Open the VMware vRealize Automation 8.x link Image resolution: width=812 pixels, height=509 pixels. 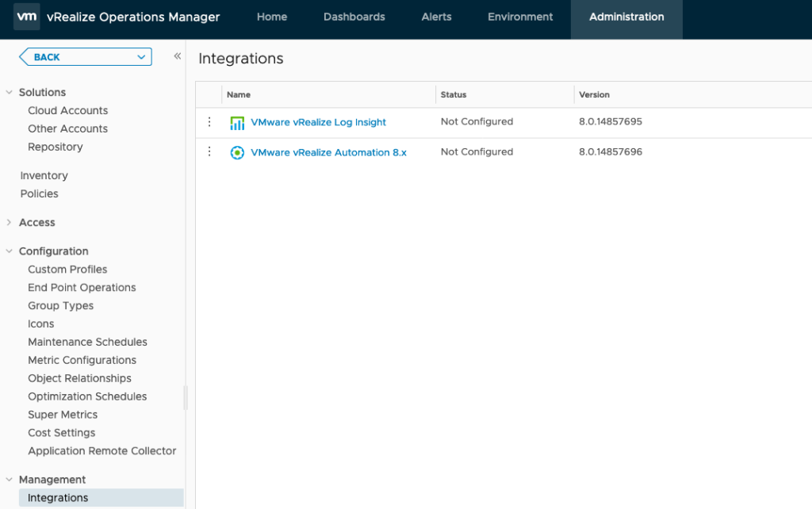(x=329, y=152)
